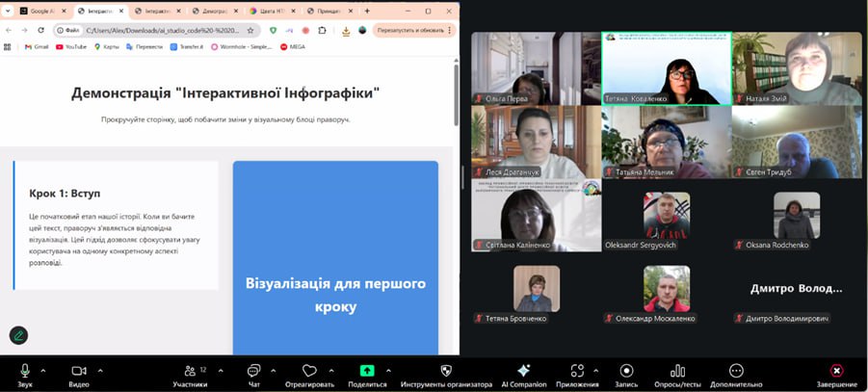Open the Опросы/тесты polls icon

pos(677,371)
